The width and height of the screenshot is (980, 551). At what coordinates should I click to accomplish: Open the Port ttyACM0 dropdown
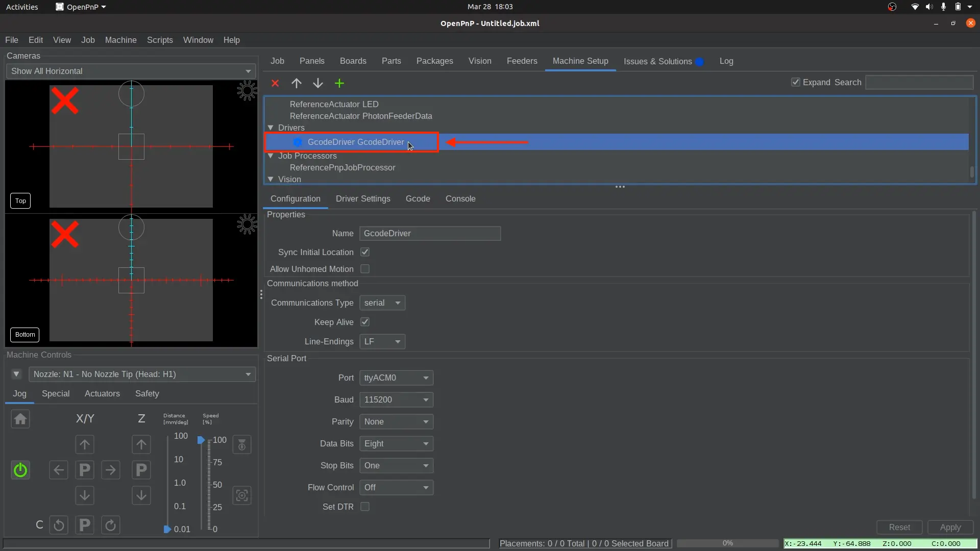(396, 378)
